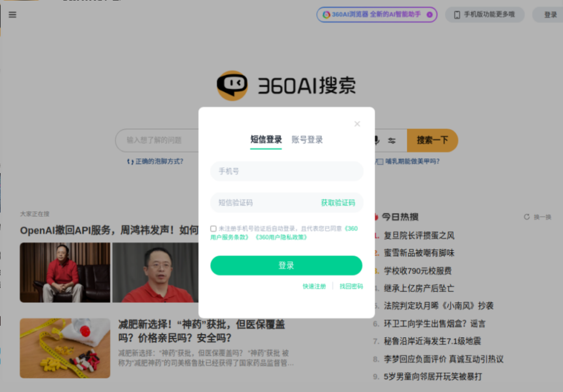Click purple arrow on 360AI浏览器 banner
Viewport: 563px width, 392px height.
coord(430,15)
